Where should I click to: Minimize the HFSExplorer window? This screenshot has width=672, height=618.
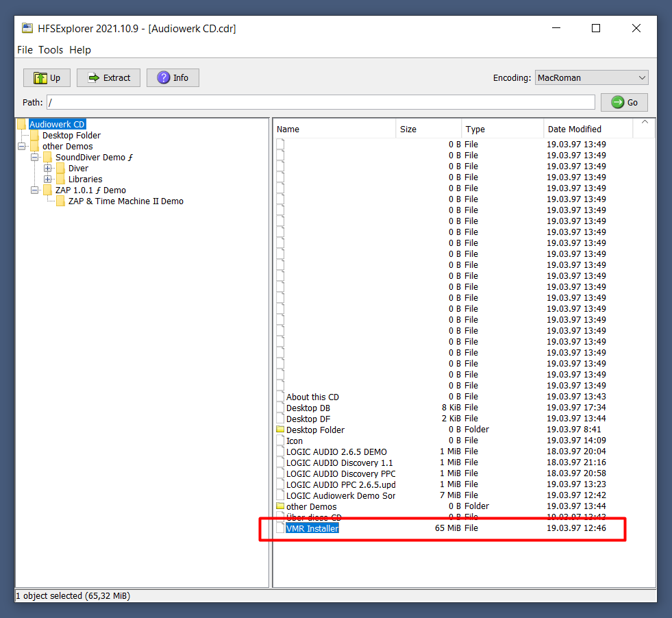click(x=556, y=28)
